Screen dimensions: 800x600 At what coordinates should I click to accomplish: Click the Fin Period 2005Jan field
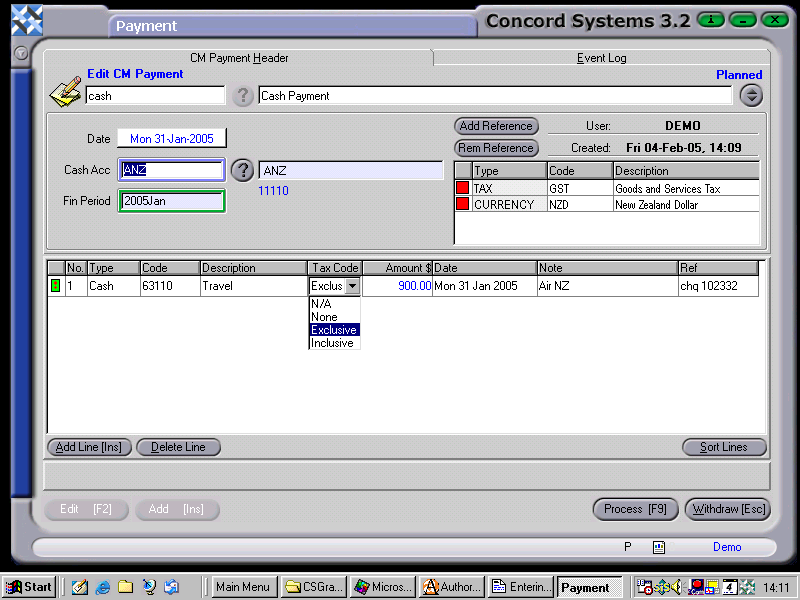click(x=170, y=201)
